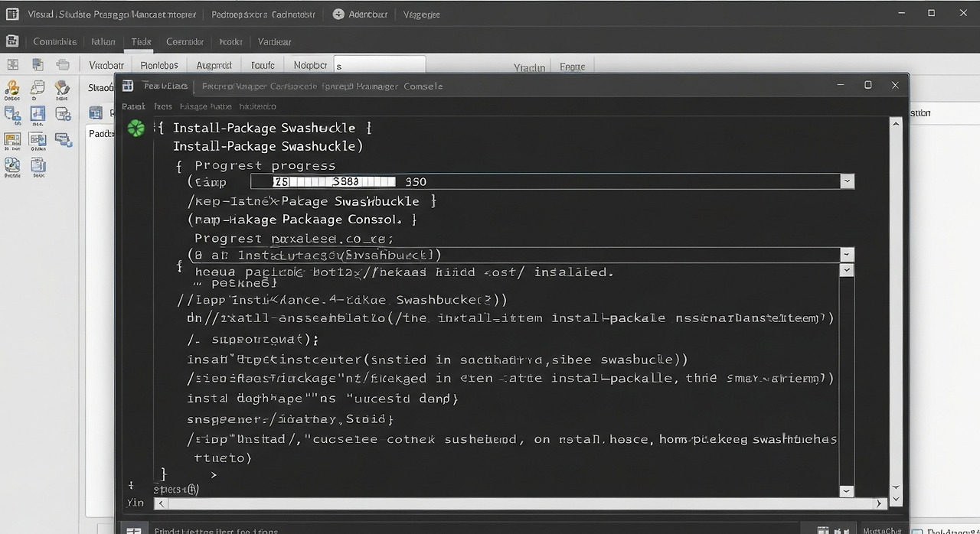Click the 'Fegne' tab
This screenshot has width=980, height=534.
pos(572,67)
